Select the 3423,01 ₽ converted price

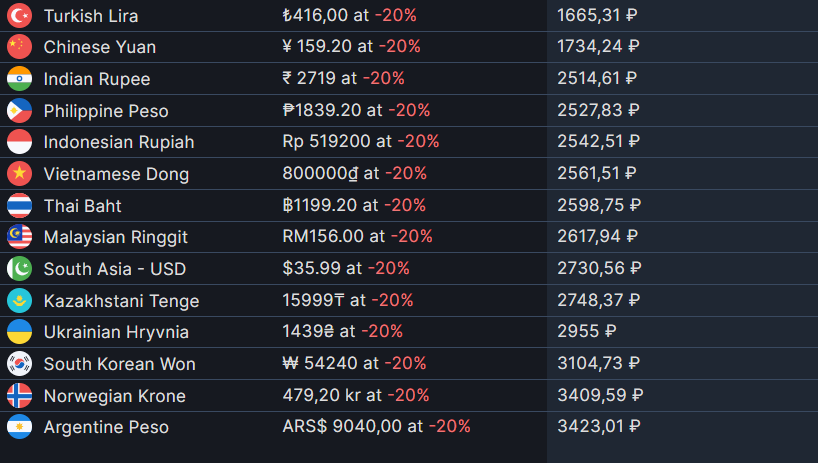pos(599,426)
